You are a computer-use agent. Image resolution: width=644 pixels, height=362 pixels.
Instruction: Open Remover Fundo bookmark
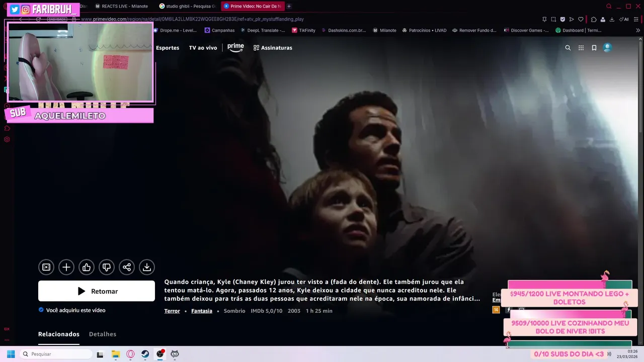click(x=474, y=30)
